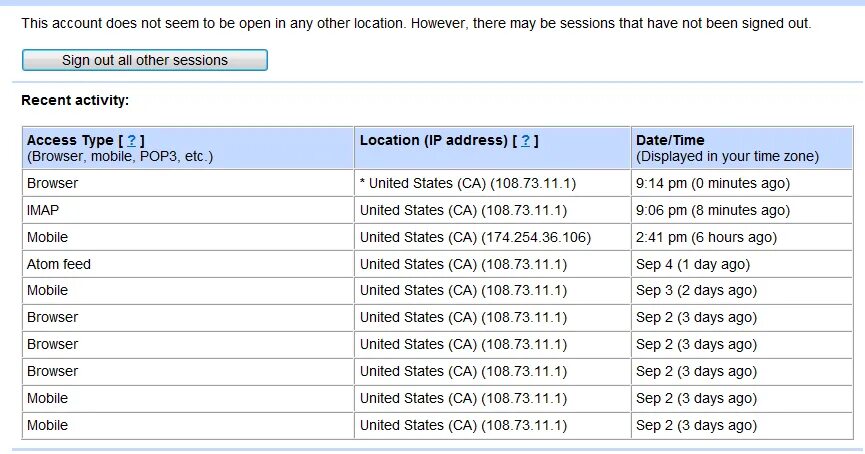Click the Sign out all other sessions button

pyautogui.click(x=145, y=60)
